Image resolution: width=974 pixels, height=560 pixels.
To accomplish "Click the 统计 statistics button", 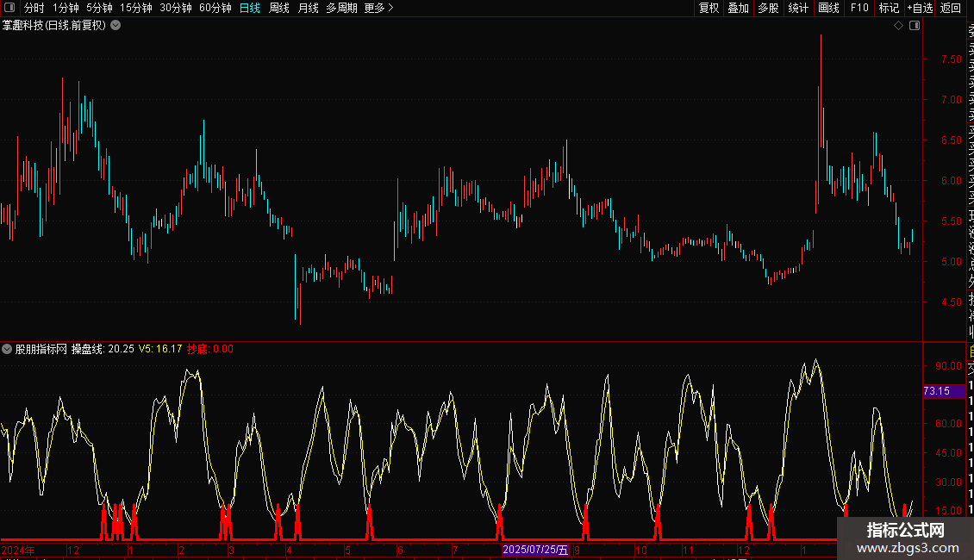I will pos(798,8).
